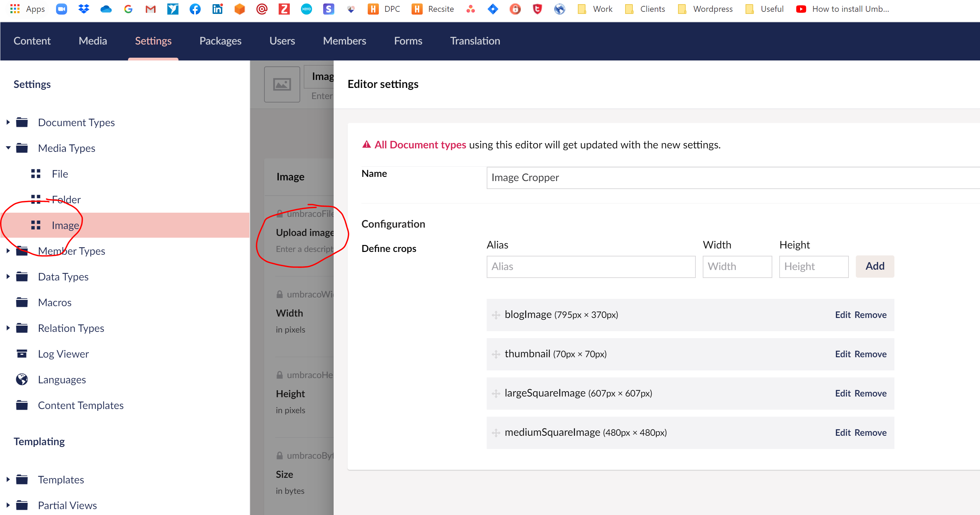Select the Content top navigation tab

(32, 41)
